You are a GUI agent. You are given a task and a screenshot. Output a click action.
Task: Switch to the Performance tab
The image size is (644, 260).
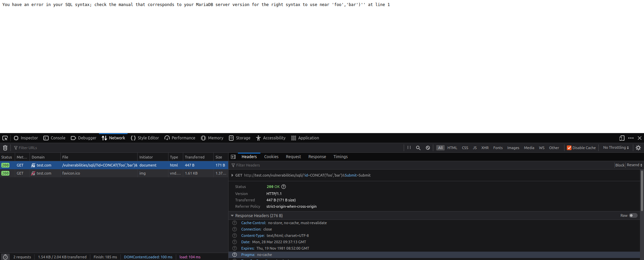point(180,138)
